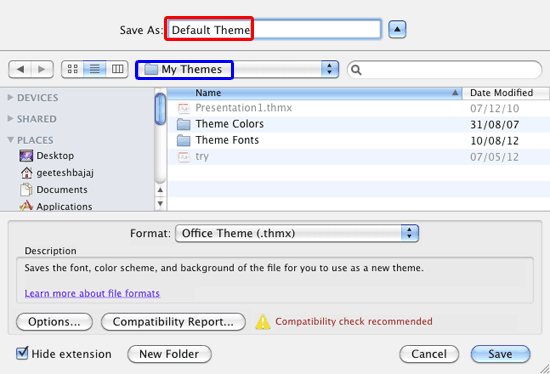Expand the DEVICES section
This screenshot has height=374, width=550.
point(11,97)
